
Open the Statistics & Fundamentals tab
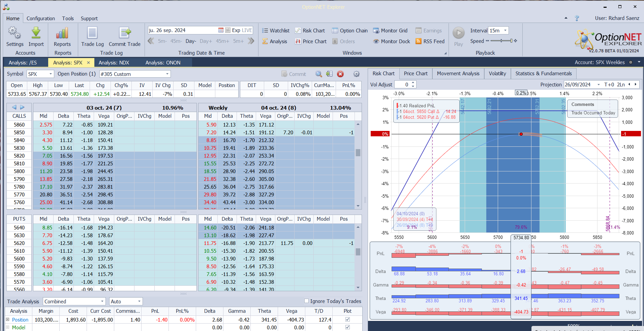pyautogui.click(x=544, y=73)
